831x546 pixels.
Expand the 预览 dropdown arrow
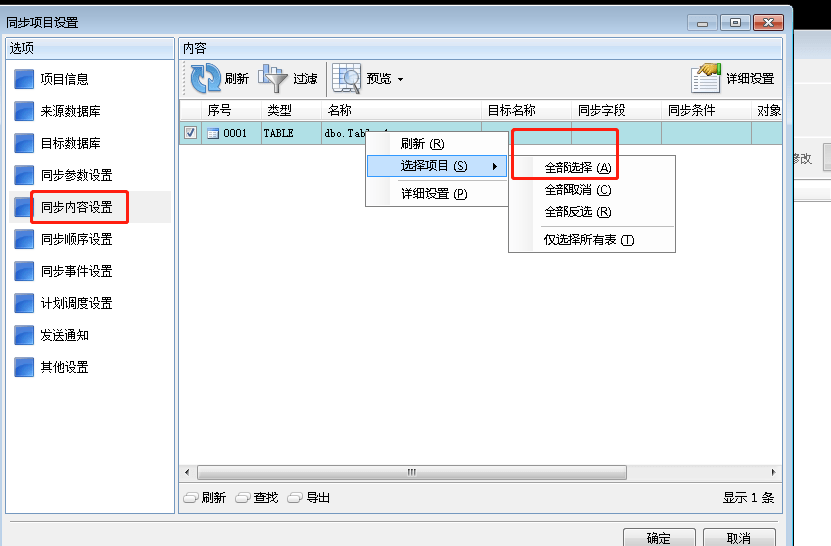point(401,80)
